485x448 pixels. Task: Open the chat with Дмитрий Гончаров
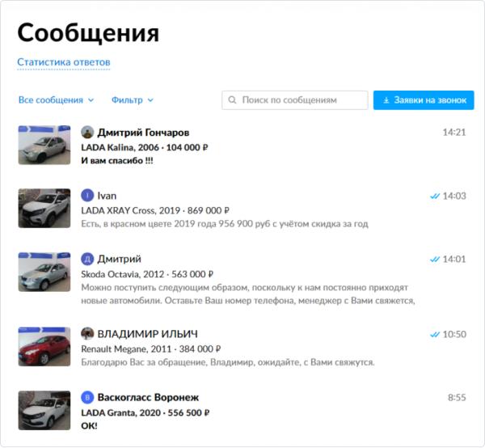pos(144,133)
